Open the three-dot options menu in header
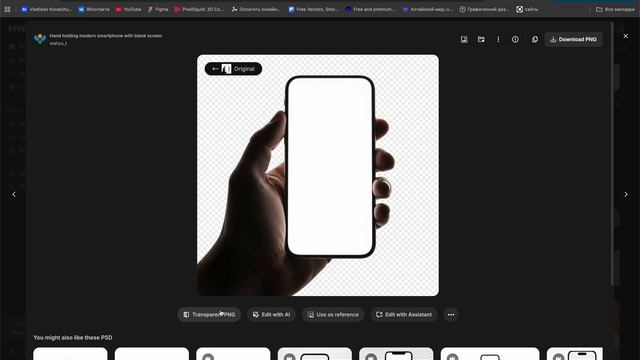The height and width of the screenshot is (360, 640). [x=498, y=40]
